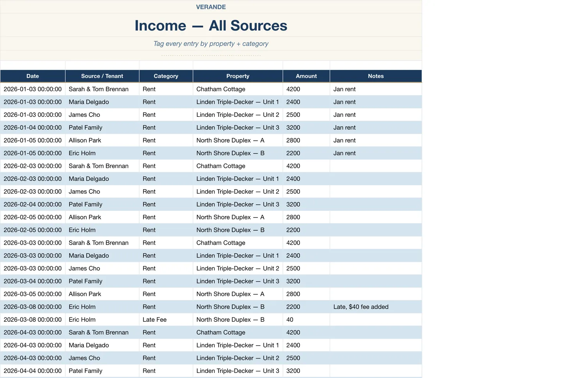Select the subtitle 'Tag every entry by property + category'
This screenshot has height=378, width=588.
pos(211,44)
